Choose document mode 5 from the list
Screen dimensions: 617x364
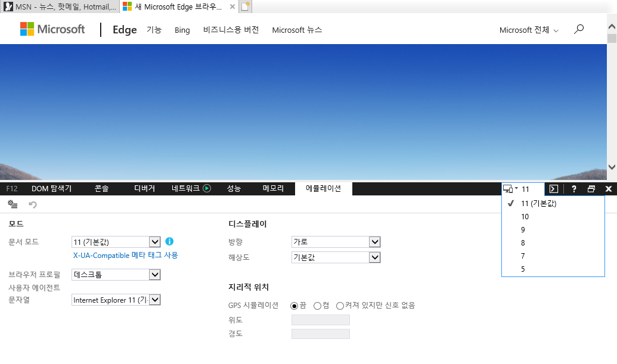(x=553, y=269)
